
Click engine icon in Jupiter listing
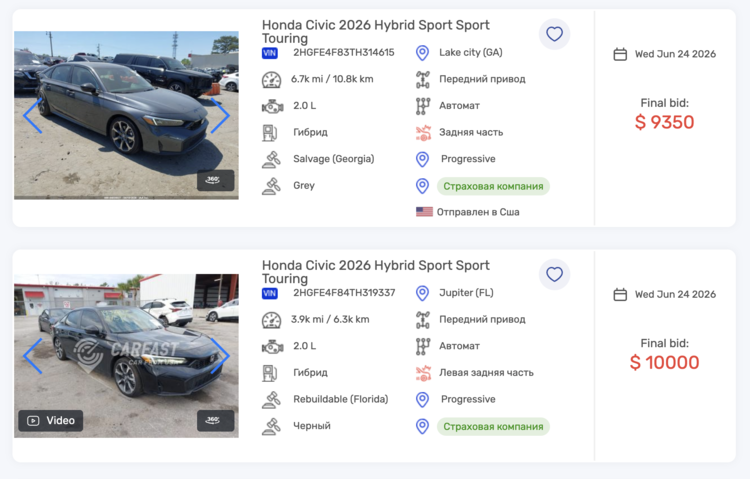[272, 346]
